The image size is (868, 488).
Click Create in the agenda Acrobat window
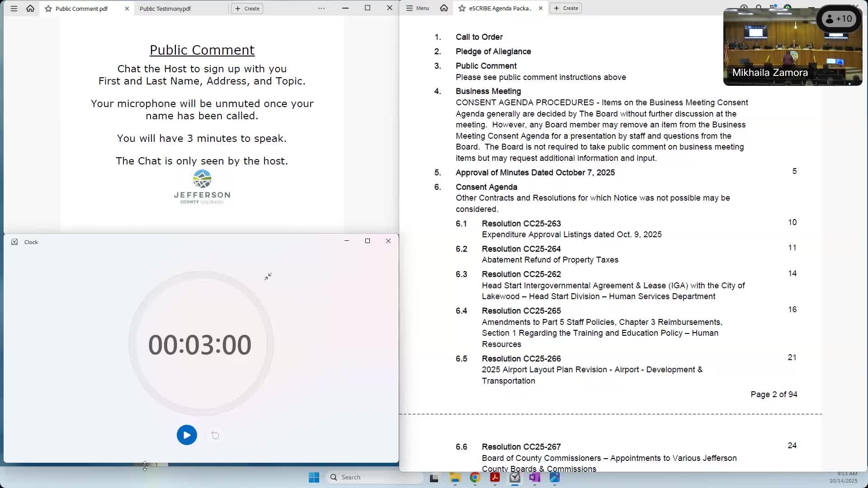pyautogui.click(x=566, y=8)
